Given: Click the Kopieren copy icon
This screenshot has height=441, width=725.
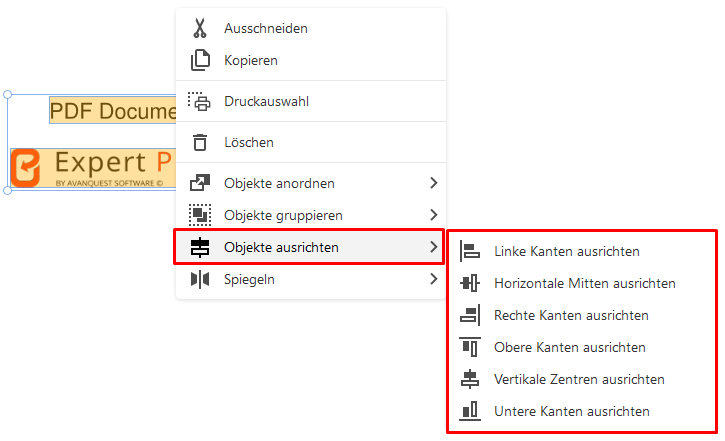Looking at the screenshot, I should click(x=200, y=60).
